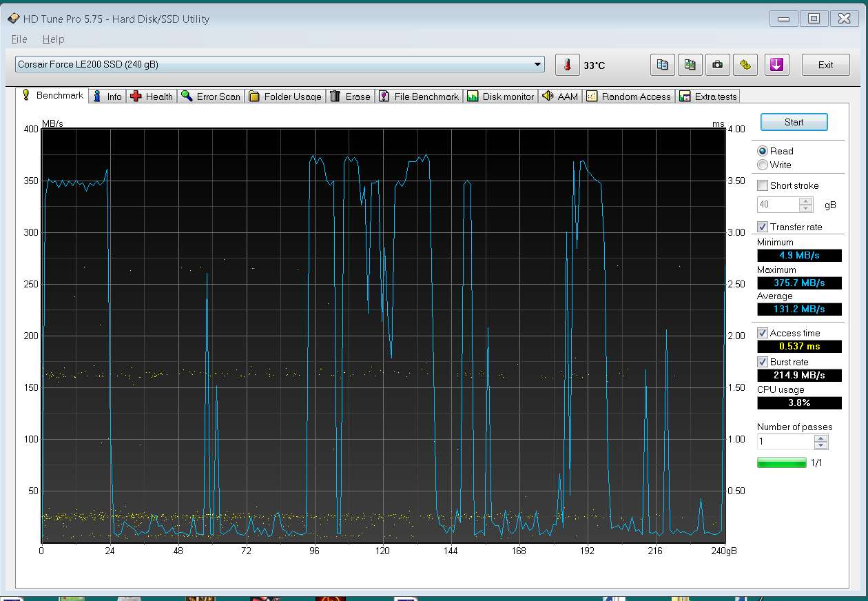
Task: Save screenshot with the camera icon
Action: 717,65
